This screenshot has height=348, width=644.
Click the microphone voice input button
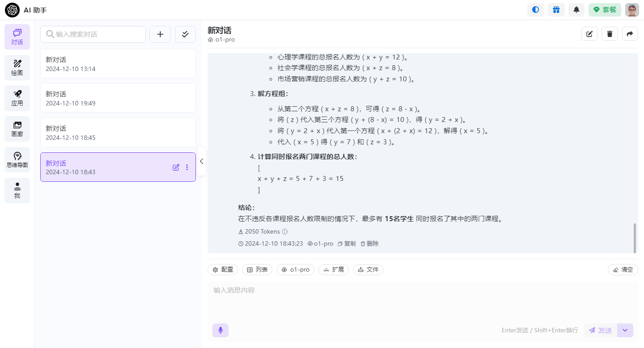(220, 330)
